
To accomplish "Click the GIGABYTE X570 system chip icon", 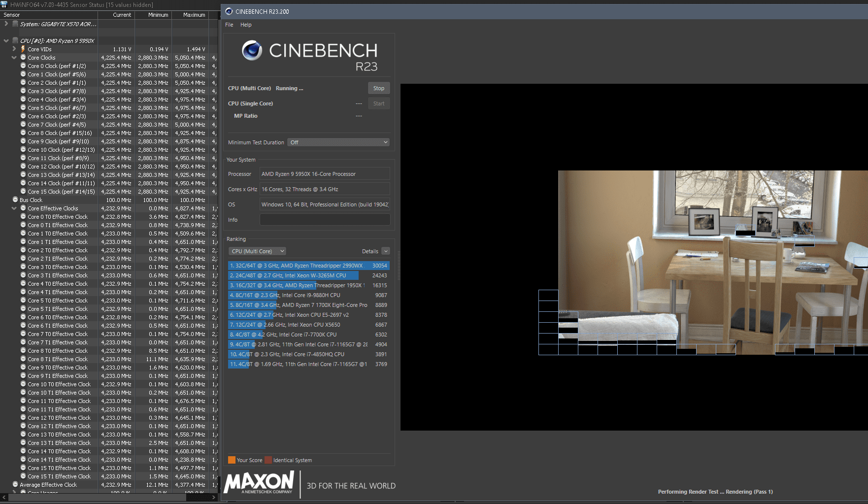I will 15,24.
